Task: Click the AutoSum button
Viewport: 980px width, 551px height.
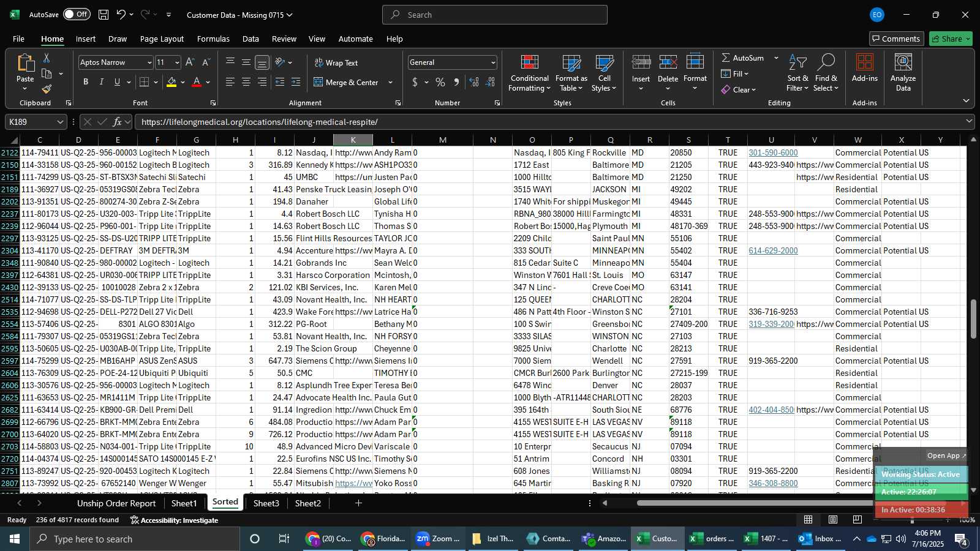Action: coord(742,58)
